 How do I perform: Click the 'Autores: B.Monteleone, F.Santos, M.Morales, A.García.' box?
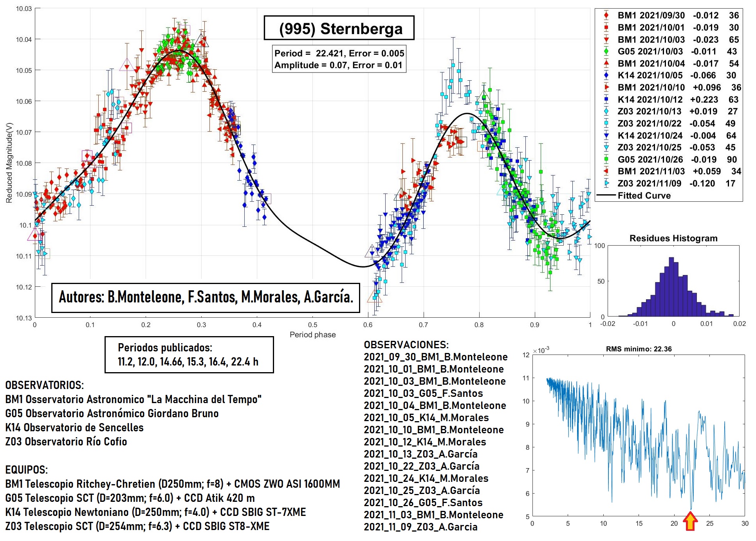pos(206,298)
